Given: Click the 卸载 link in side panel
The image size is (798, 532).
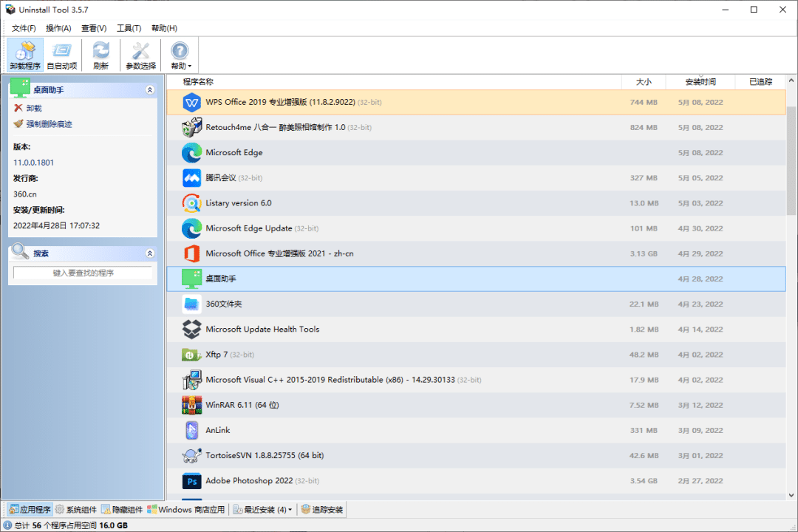Looking at the screenshot, I should click(x=34, y=109).
